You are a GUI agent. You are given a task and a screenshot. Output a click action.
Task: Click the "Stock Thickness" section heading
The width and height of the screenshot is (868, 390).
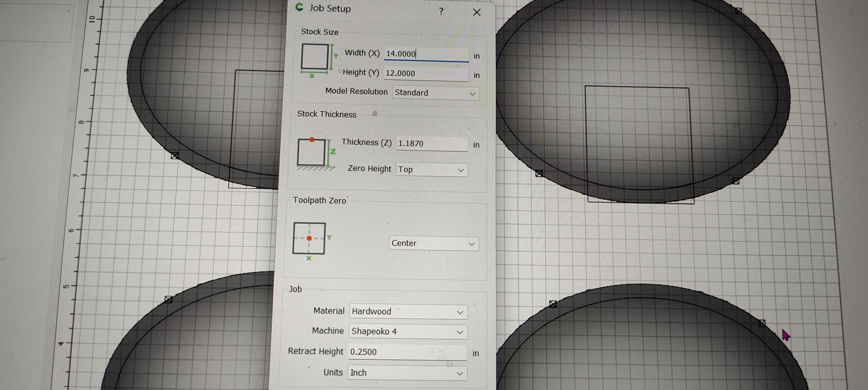(x=326, y=114)
